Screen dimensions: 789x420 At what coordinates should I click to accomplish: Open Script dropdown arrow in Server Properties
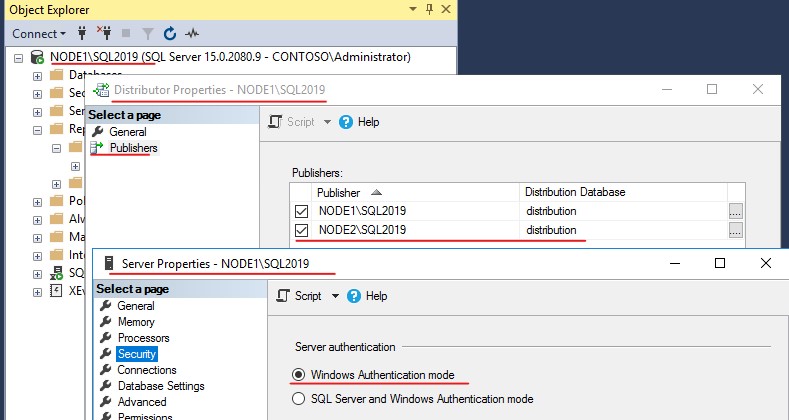tap(335, 296)
